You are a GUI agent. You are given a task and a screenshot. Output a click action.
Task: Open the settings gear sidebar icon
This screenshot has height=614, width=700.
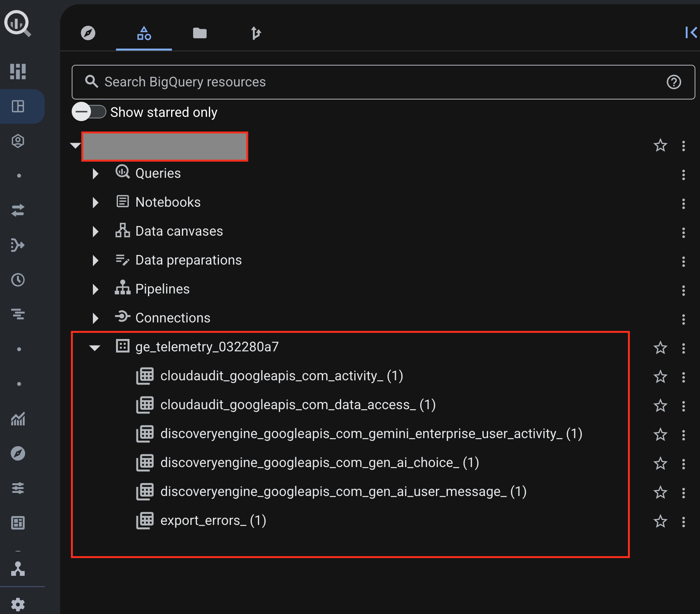point(18,604)
